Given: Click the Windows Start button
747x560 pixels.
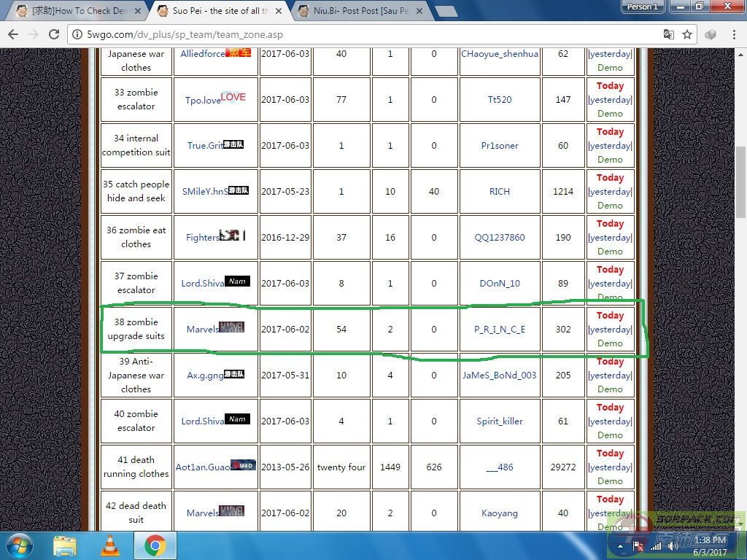Looking at the screenshot, I should pos(19,545).
